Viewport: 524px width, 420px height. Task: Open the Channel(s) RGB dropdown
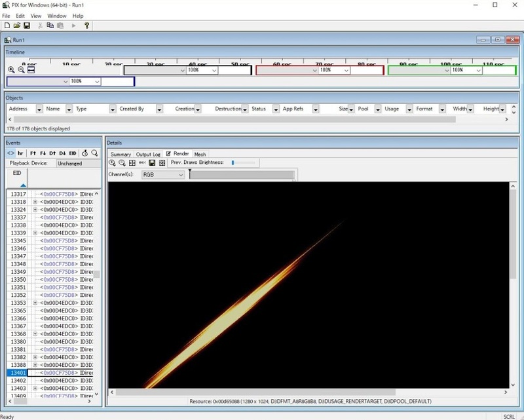(x=163, y=174)
